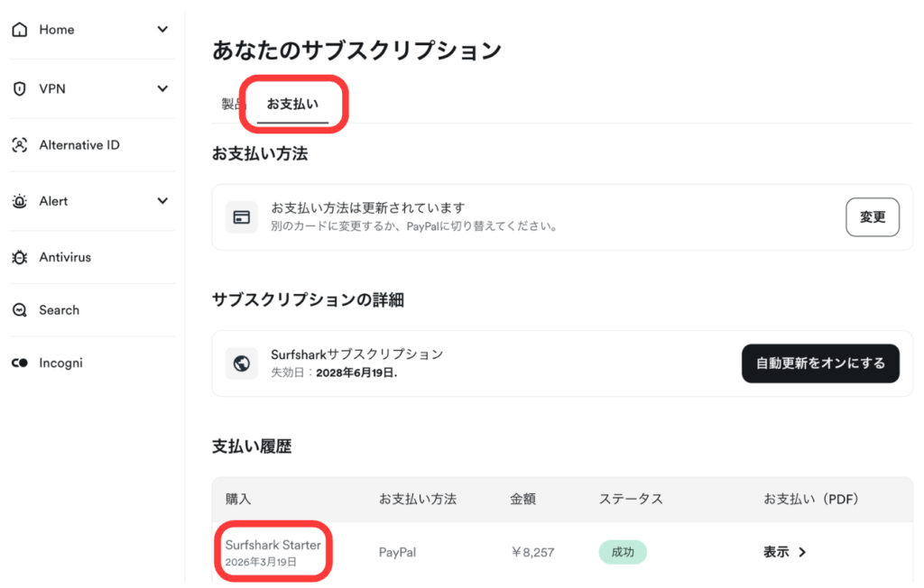Open the Antivirus sidebar menu item
The width and height of the screenshot is (924, 588).
click(x=65, y=257)
